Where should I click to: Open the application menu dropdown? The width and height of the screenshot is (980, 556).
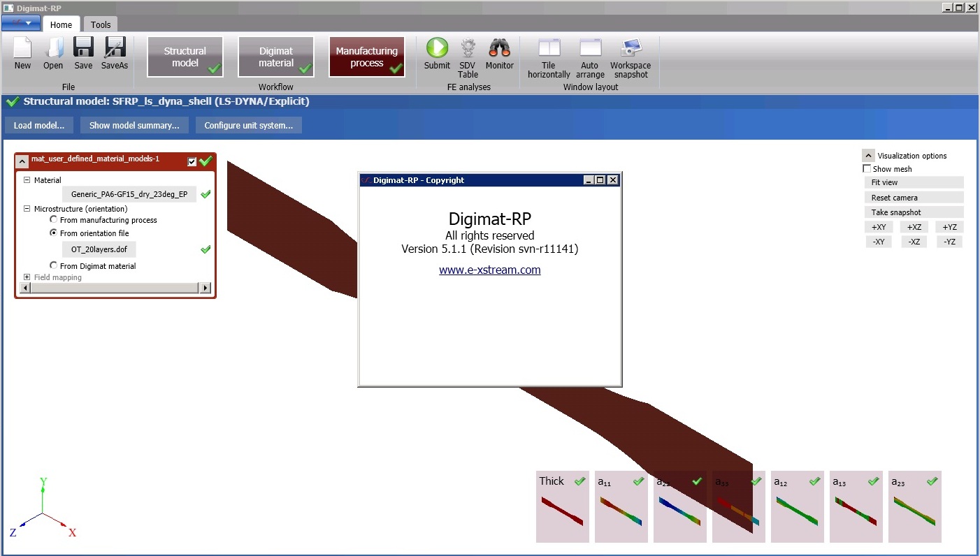[21, 23]
